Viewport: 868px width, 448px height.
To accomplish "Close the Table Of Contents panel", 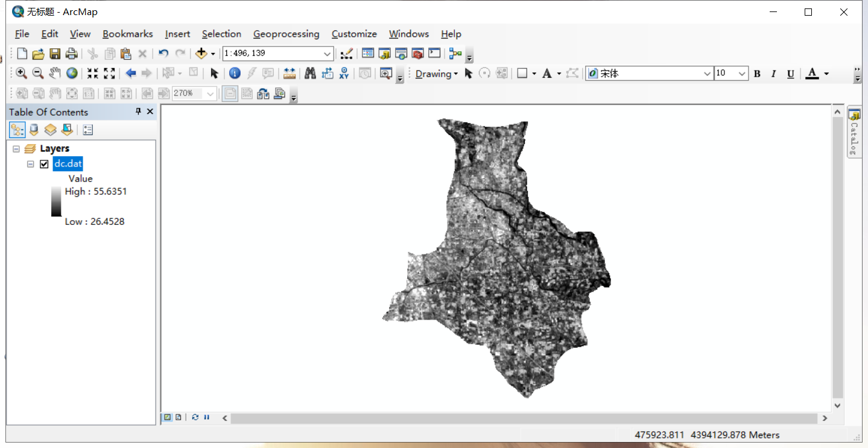I will pos(150,112).
